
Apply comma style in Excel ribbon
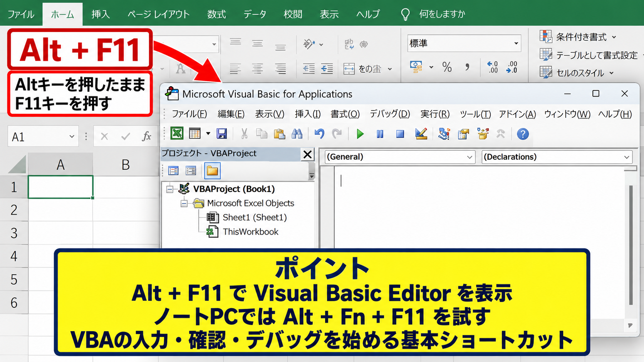coord(467,67)
